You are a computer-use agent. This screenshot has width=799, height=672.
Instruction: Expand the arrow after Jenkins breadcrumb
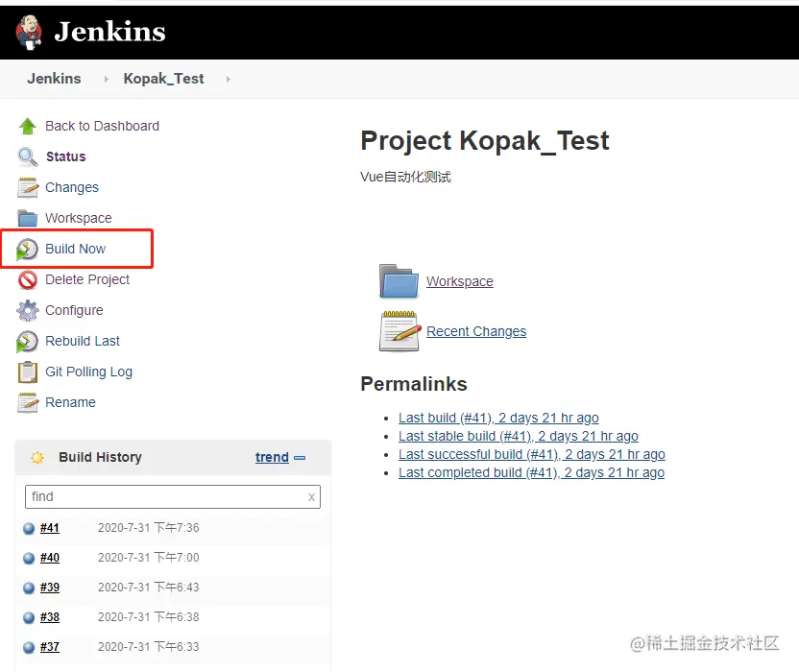click(106, 79)
